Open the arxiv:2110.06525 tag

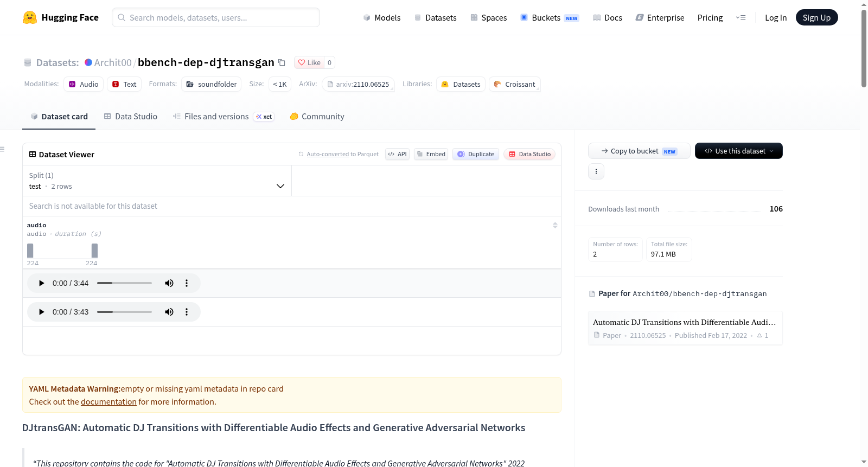(x=358, y=84)
